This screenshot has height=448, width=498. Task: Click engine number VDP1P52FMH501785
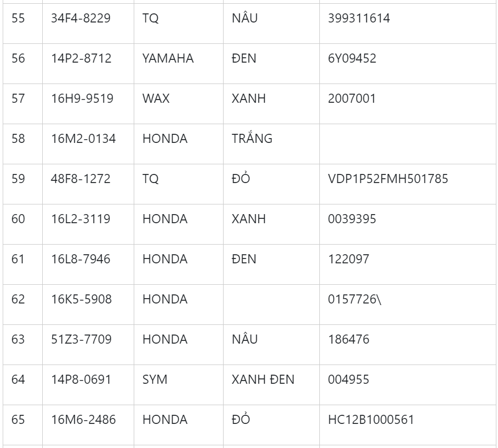coord(388,179)
